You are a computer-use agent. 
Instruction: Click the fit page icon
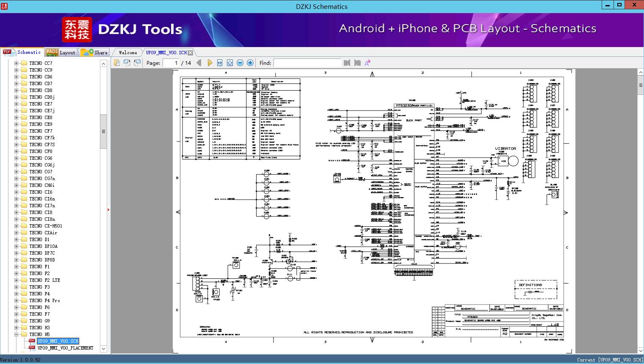point(230,63)
